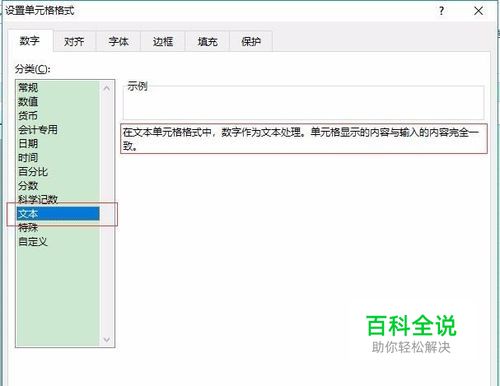Switch to the 保护 tab
500x386 pixels.
coord(251,41)
